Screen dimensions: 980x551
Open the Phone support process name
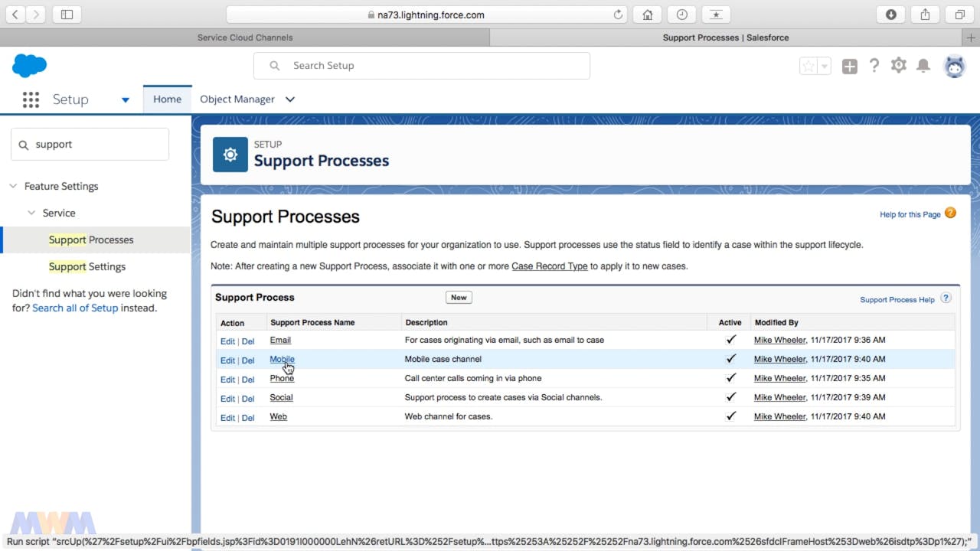tap(282, 378)
